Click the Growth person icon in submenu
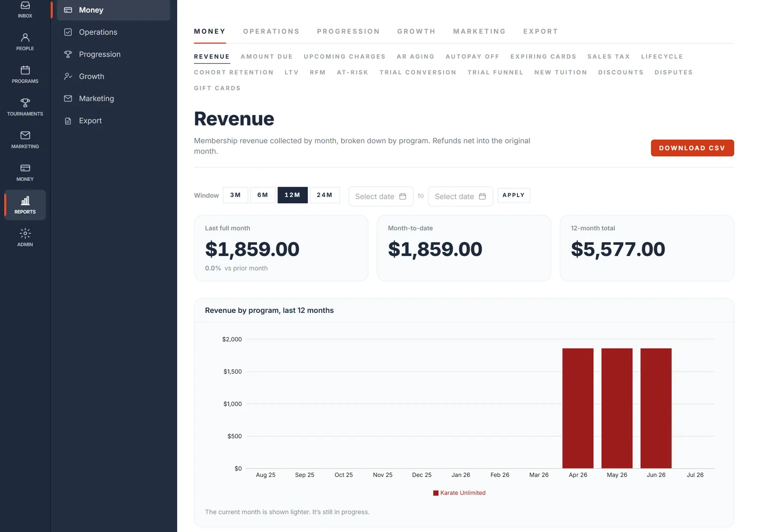 (68, 76)
